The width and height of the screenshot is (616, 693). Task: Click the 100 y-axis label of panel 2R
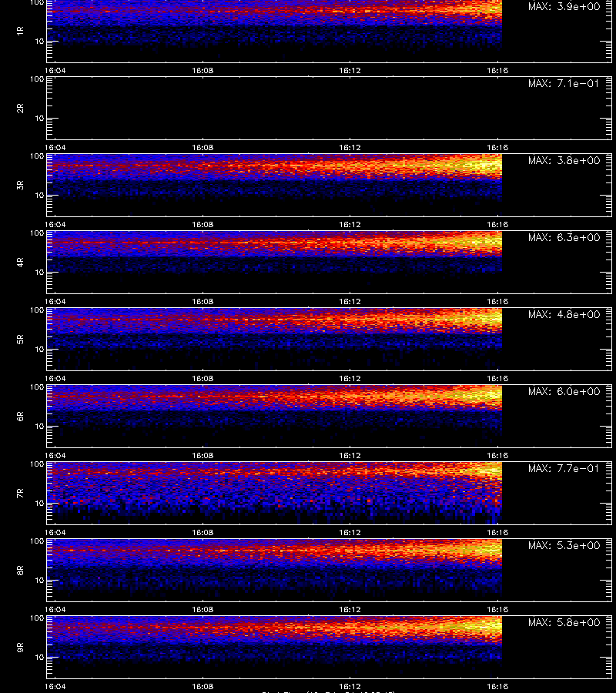pos(37,79)
